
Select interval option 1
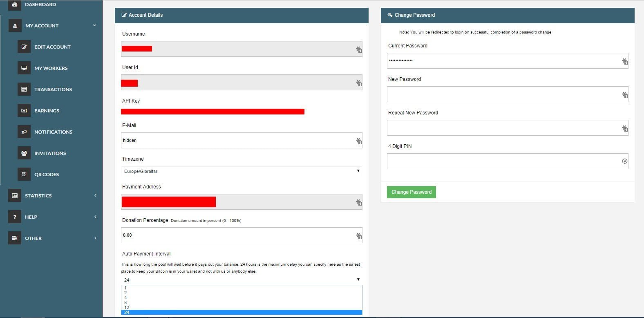pos(241,288)
